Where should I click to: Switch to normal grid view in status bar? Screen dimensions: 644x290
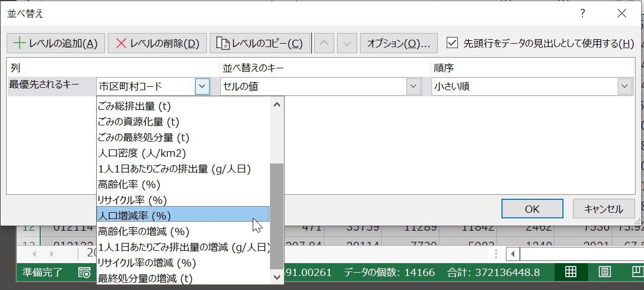coord(571,272)
